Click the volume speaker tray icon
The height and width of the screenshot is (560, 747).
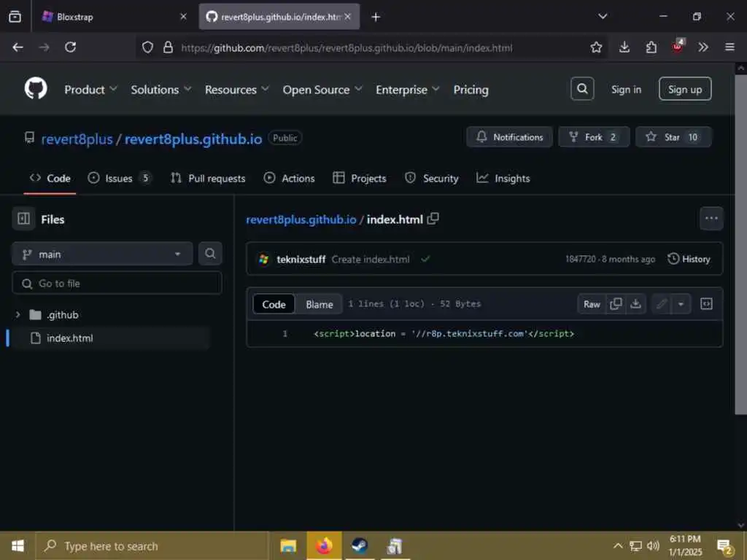pyautogui.click(x=653, y=545)
